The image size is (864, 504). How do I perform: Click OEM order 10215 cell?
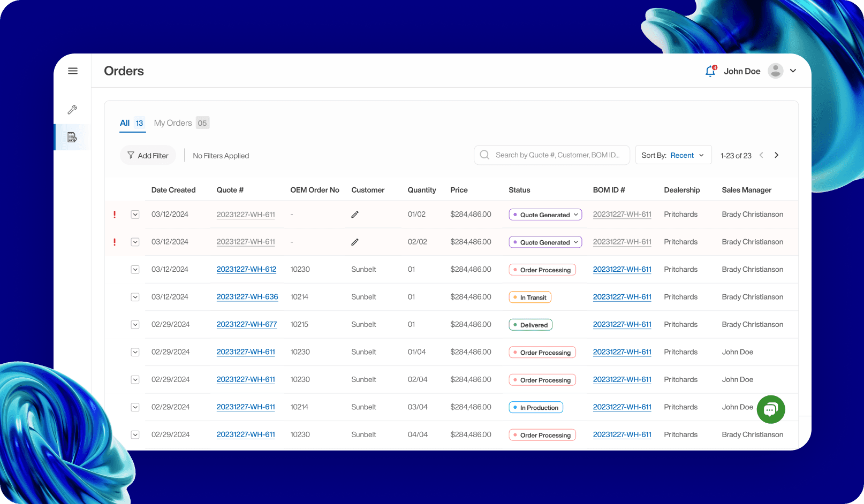[299, 324]
